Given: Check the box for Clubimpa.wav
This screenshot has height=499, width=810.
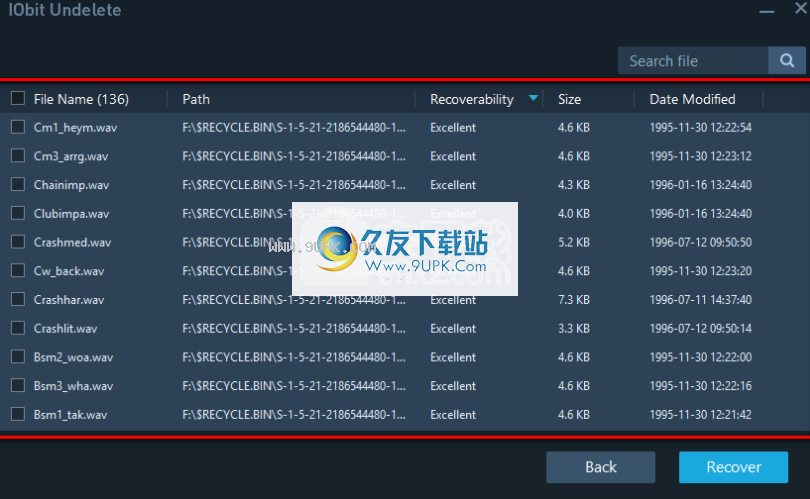Looking at the screenshot, I should (x=18, y=213).
